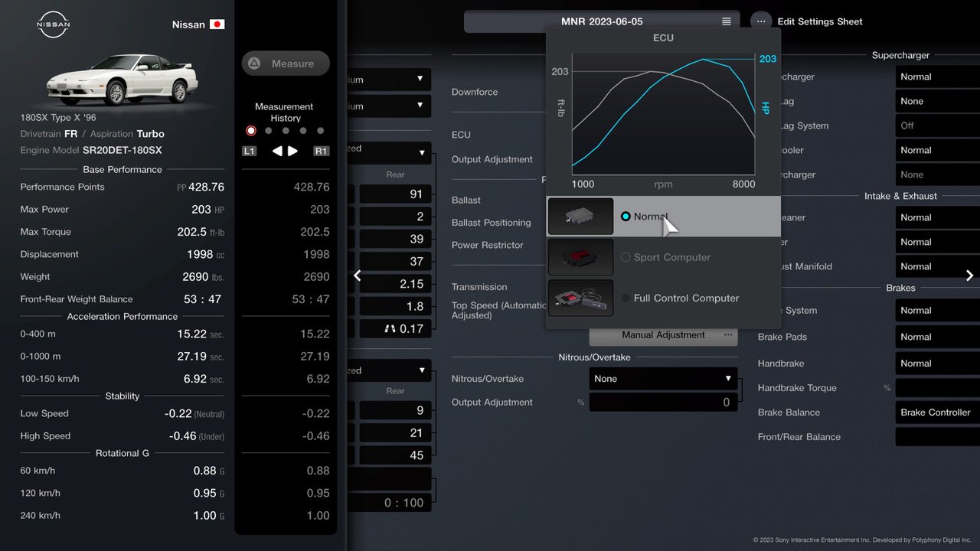Screen dimensions: 980x551
Task: Click the Nissan logo emblem
Action: point(54,25)
